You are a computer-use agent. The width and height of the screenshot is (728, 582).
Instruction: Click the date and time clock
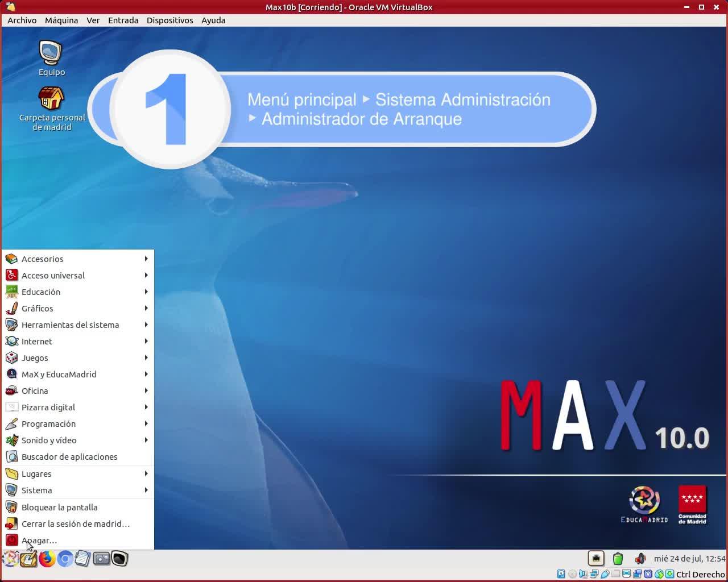(x=689, y=559)
